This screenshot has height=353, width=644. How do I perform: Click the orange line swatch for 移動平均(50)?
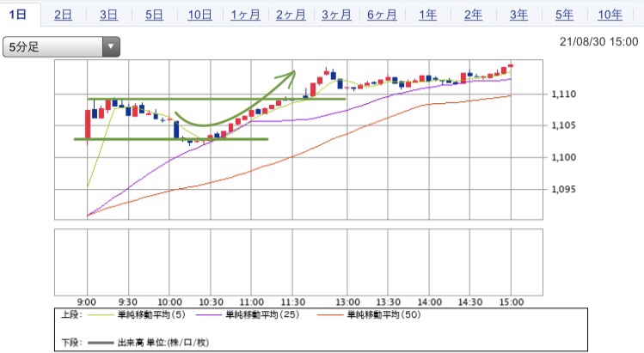330,315
